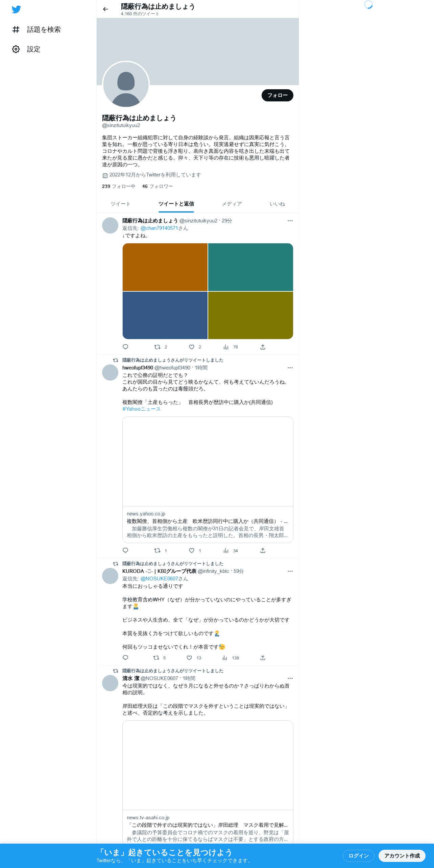Screen dimensions: 434x868
Task: Open three-dot menu on first tweet
Action: (290, 221)
